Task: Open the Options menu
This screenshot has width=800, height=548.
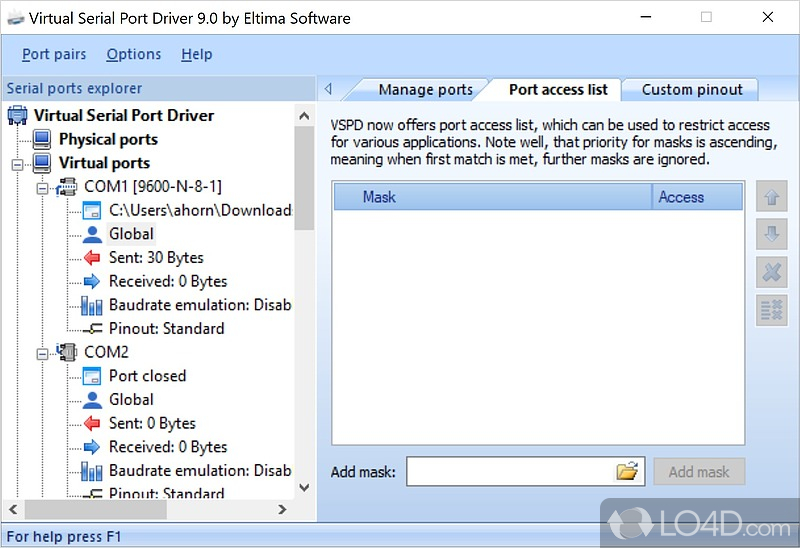Action: [133, 54]
